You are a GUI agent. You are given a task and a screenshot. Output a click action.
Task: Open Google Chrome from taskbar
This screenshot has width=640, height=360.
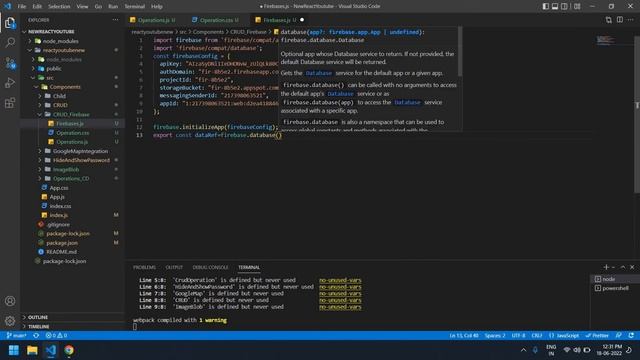point(69,350)
